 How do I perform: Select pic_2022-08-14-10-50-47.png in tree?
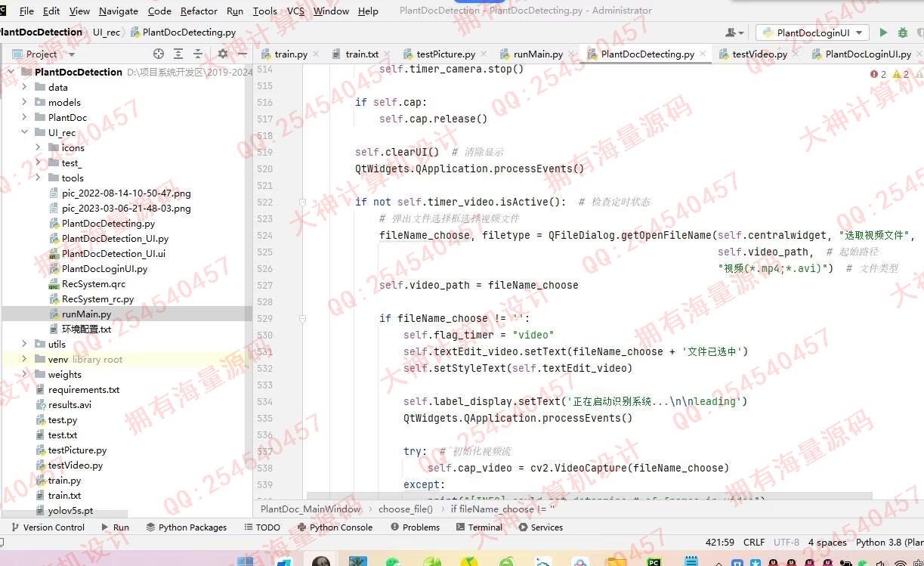click(126, 193)
